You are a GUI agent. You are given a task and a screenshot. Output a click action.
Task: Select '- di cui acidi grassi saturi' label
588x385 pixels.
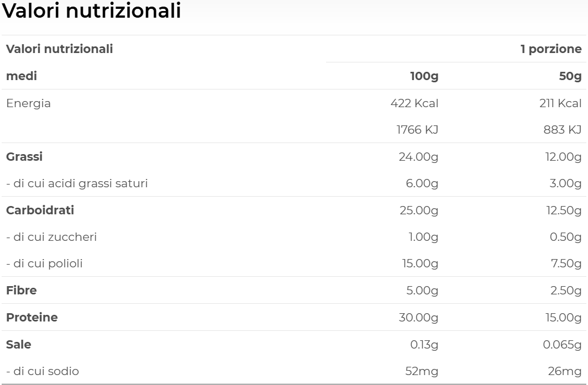tap(77, 183)
